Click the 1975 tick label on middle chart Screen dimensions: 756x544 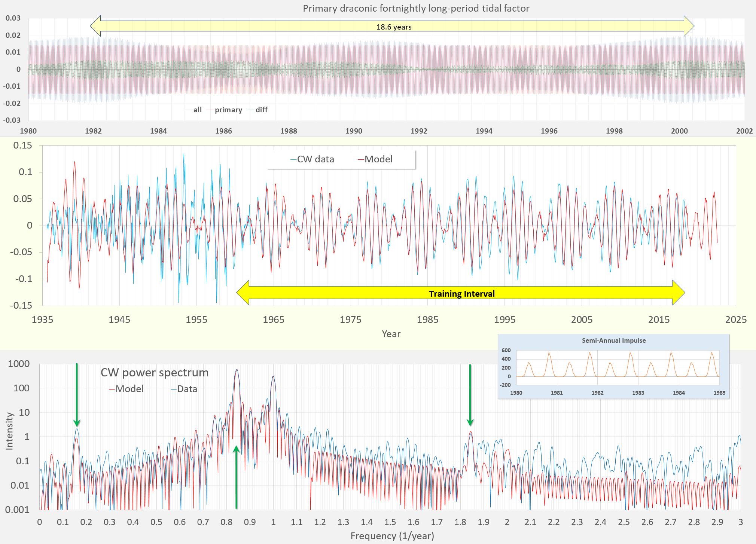(350, 320)
